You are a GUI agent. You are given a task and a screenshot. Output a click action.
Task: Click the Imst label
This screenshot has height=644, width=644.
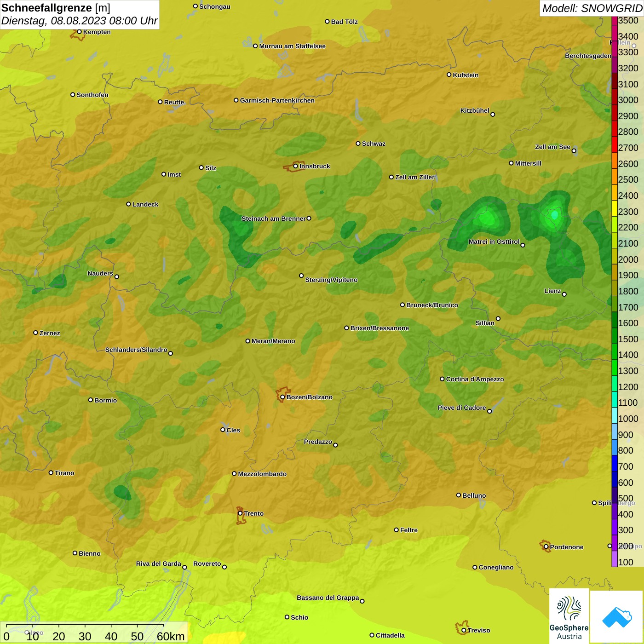point(174,174)
